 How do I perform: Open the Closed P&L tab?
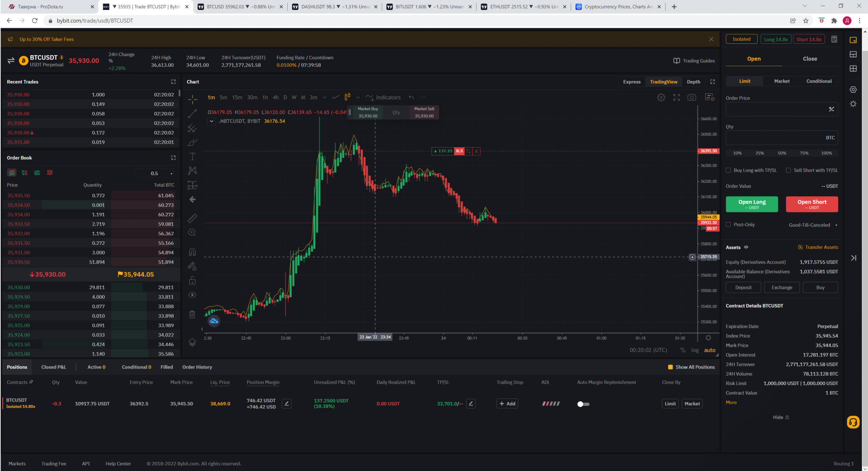click(x=54, y=367)
